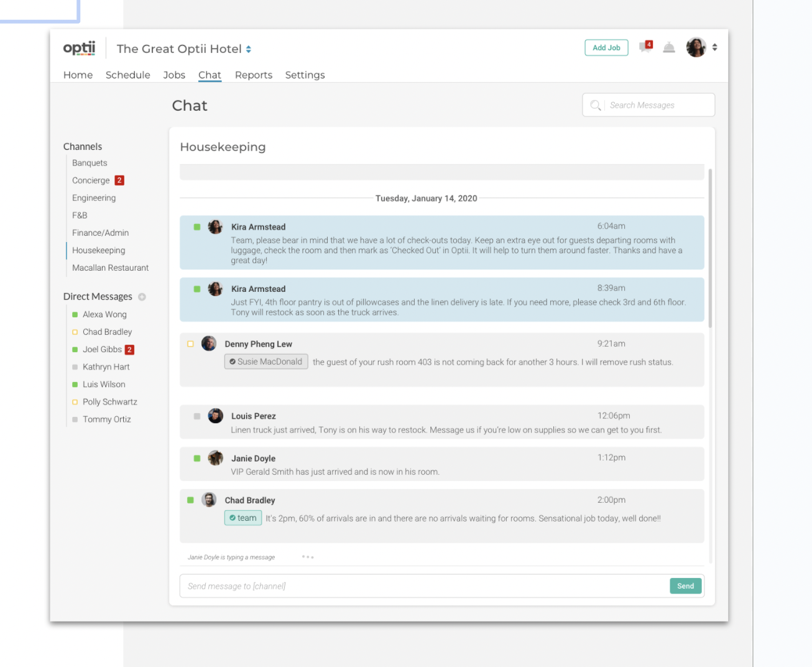This screenshot has width=812, height=667.
Task: Click the Search Messages field
Action: click(x=648, y=105)
